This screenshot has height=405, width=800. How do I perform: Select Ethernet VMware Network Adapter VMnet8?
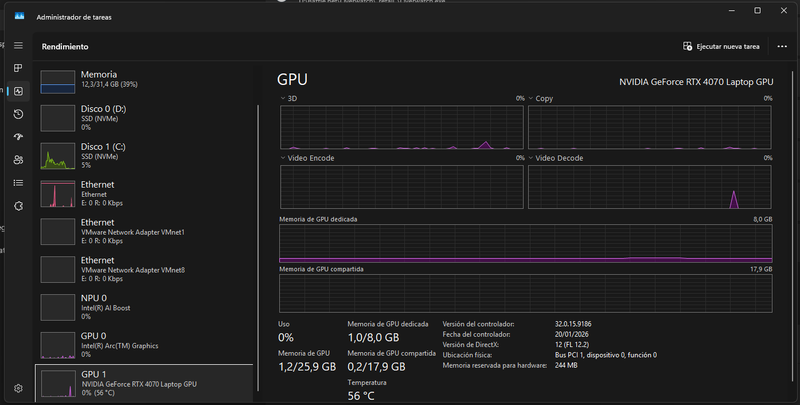click(x=144, y=269)
